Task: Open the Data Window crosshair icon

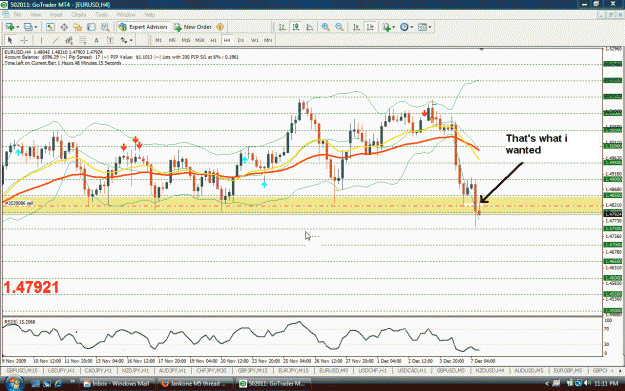Action: [64, 27]
